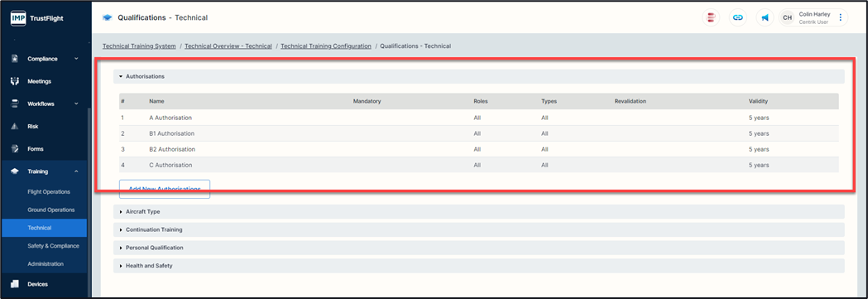Click the A Authorisation row name

pos(170,118)
